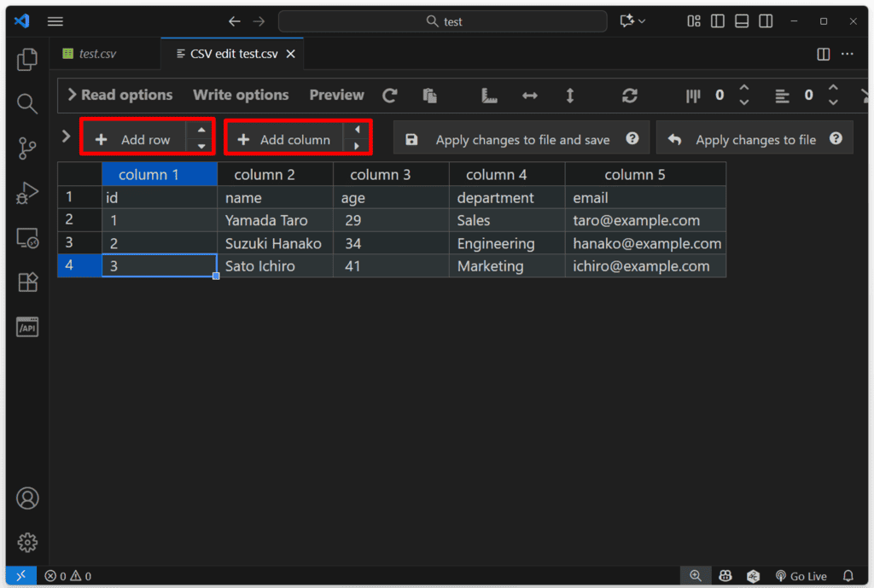Switch to the test.csv tab
Viewport: 874px width, 588px height.
[x=97, y=54]
